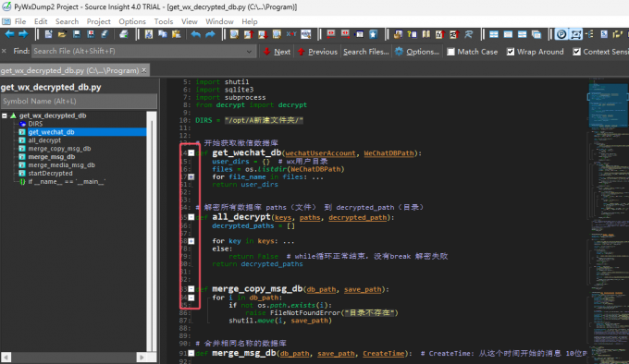The height and width of the screenshot is (364, 629).
Task: Expand folded 'for file_name in files' block
Action: click(191, 176)
